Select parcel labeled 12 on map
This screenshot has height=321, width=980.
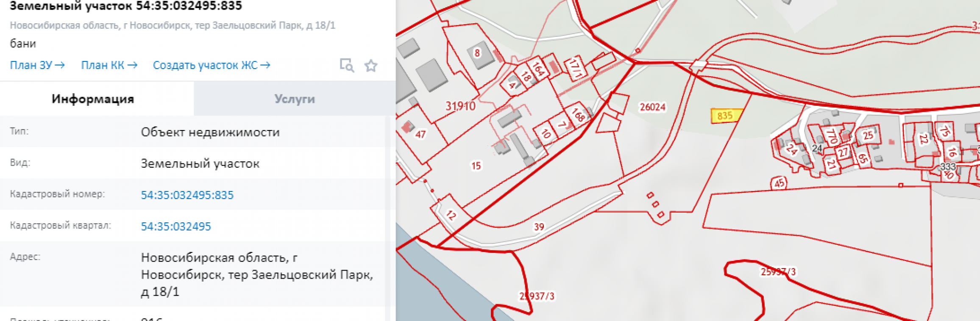point(451,215)
